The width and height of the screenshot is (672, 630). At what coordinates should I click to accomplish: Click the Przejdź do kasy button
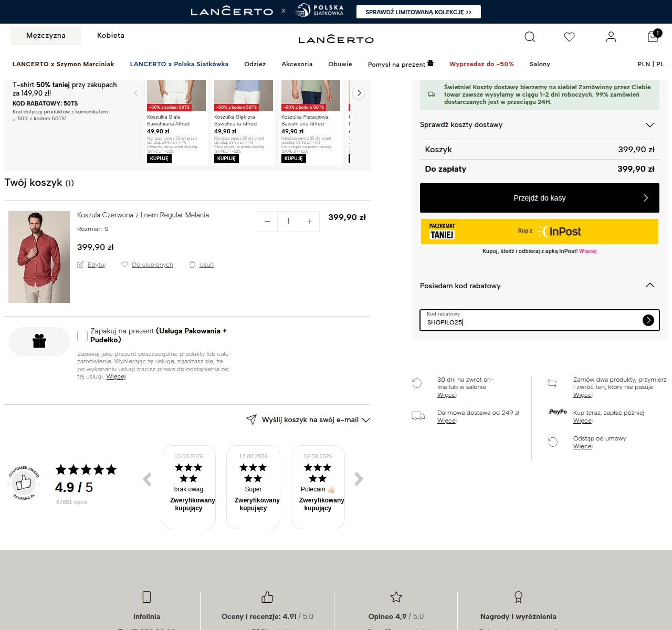coord(540,198)
